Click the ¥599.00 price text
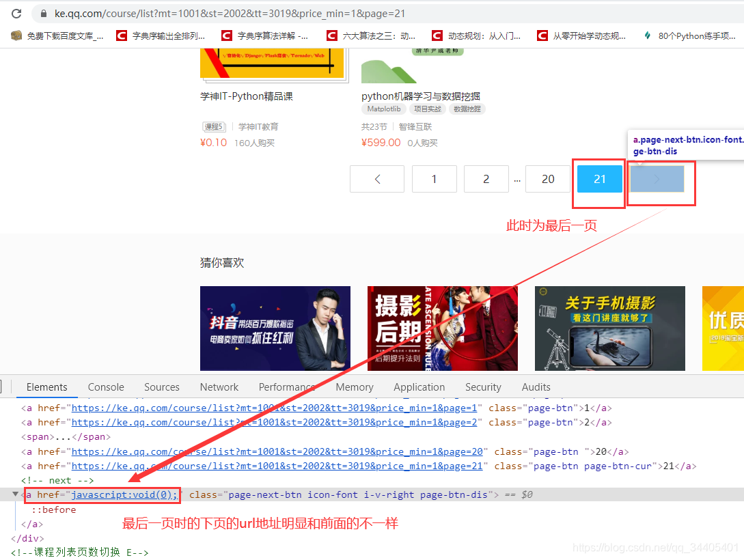 pos(381,143)
